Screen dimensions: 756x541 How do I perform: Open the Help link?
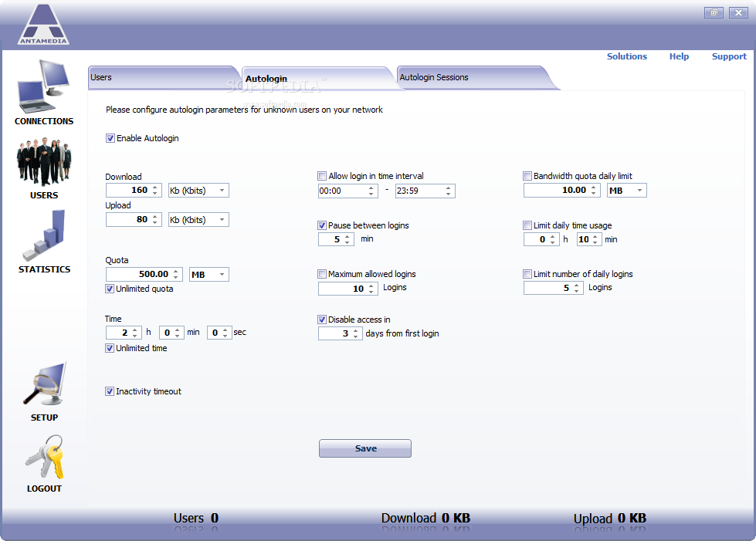click(x=679, y=56)
